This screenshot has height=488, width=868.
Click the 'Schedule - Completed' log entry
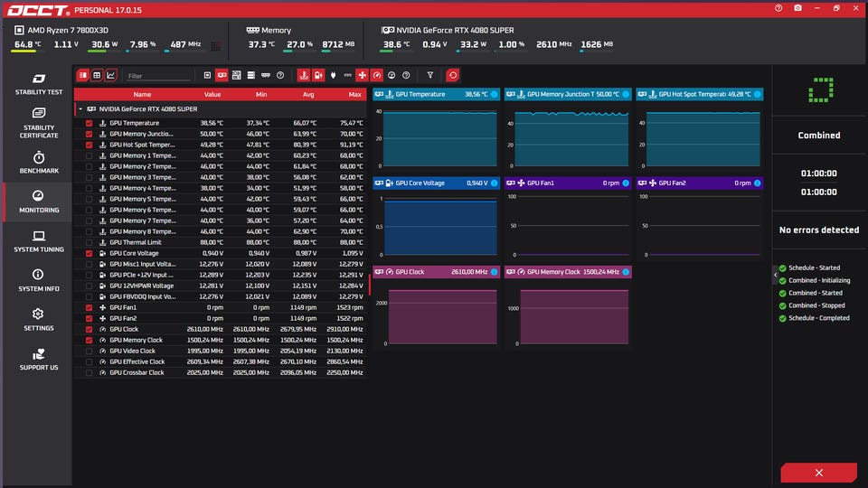(814, 318)
